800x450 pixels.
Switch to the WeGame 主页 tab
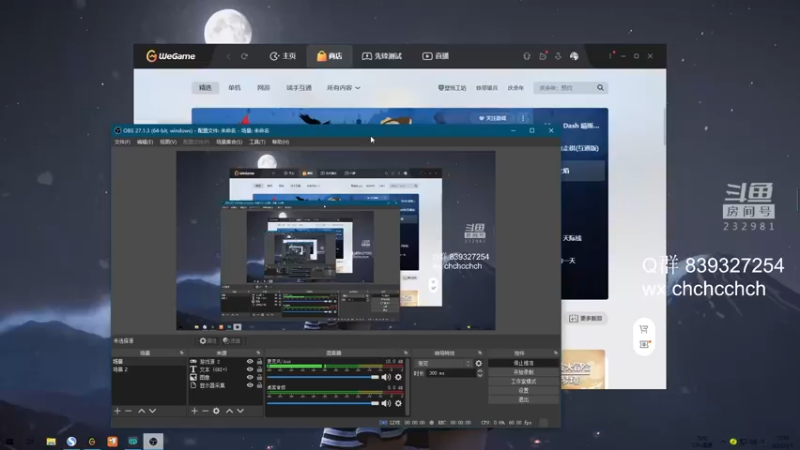click(283, 56)
